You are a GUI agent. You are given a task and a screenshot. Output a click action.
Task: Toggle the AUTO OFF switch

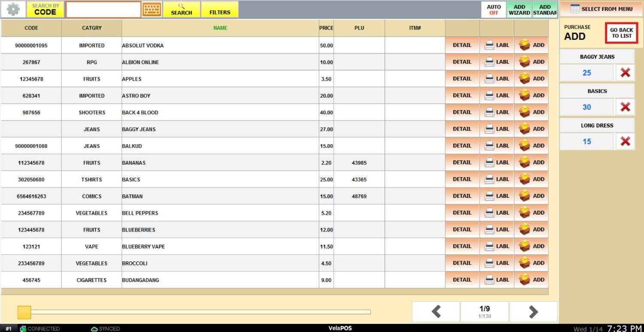pyautogui.click(x=494, y=9)
